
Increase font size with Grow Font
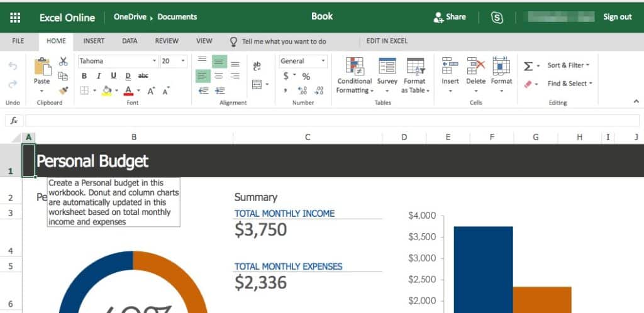151,91
